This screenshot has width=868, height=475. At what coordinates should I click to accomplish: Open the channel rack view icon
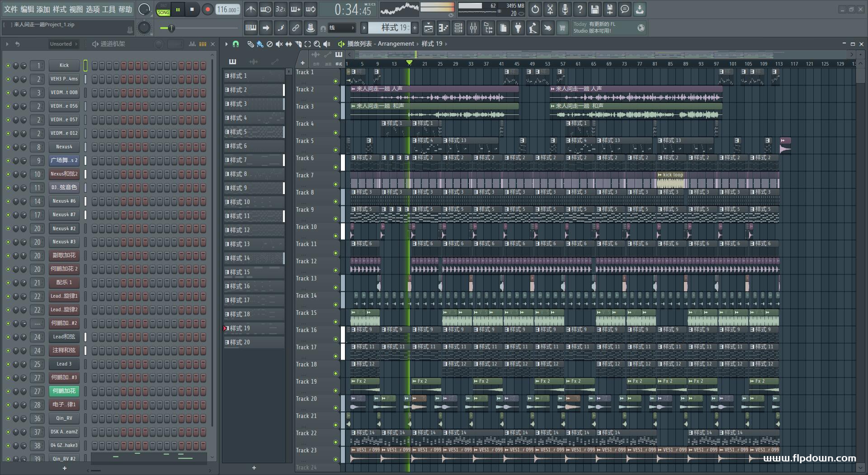[x=458, y=28]
